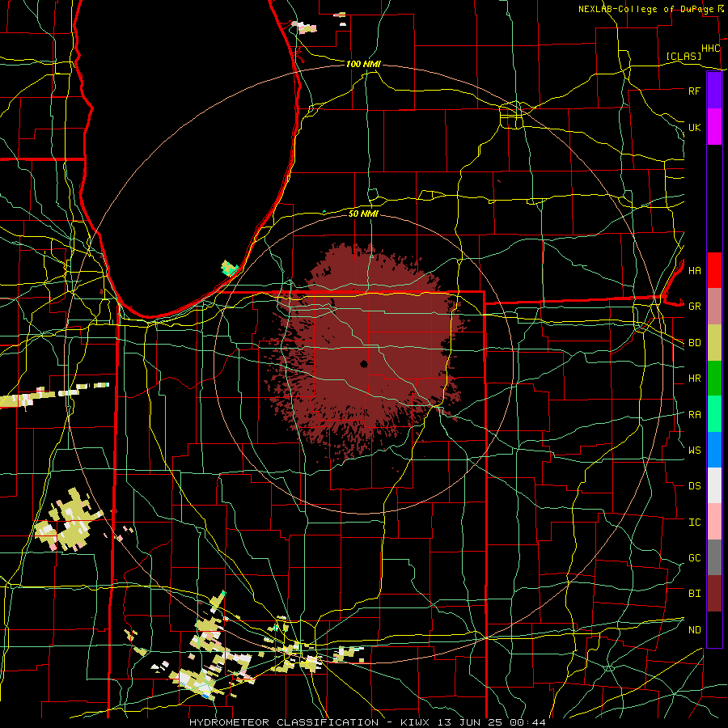Click the UK legend label

[694, 127]
